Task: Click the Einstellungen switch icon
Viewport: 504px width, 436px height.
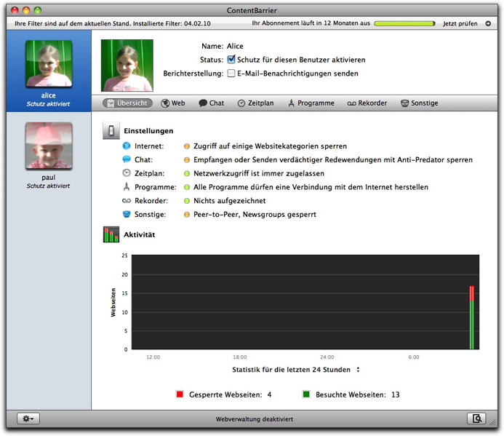Action: click(x=111, y=130)
